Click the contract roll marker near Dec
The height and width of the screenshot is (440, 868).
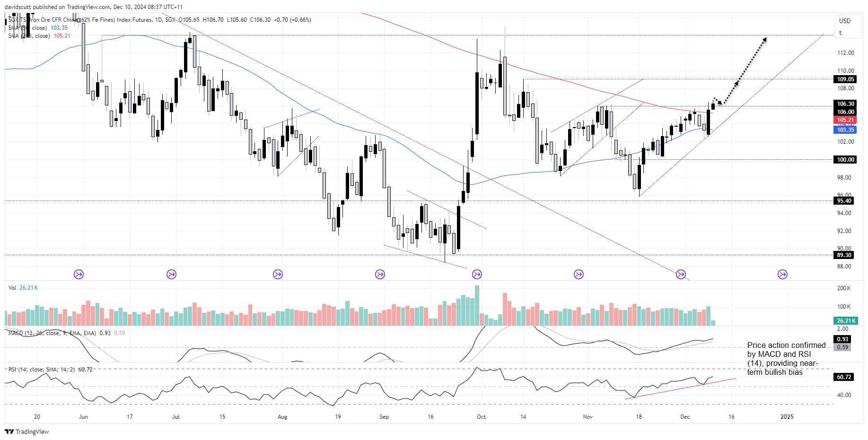coord(681,274)
